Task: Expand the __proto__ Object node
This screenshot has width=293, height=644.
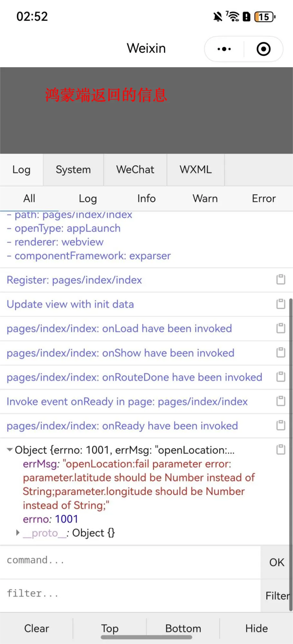Action: (18, 533)
